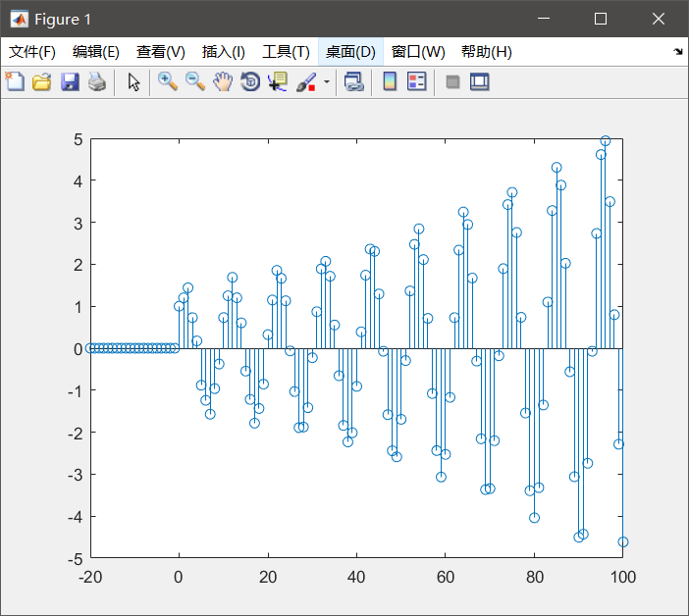Click the x-axis tick label 40
This screenshot has height=616, width=689.
[356, 577]
